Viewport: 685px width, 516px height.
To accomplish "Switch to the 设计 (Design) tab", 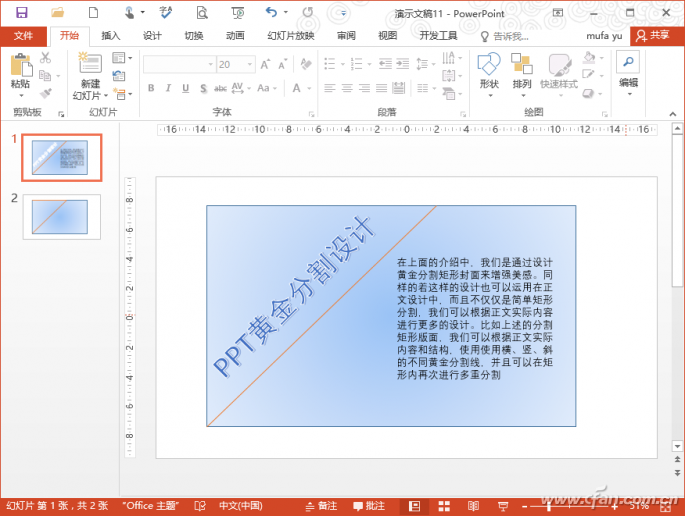I will pos(152,35).
